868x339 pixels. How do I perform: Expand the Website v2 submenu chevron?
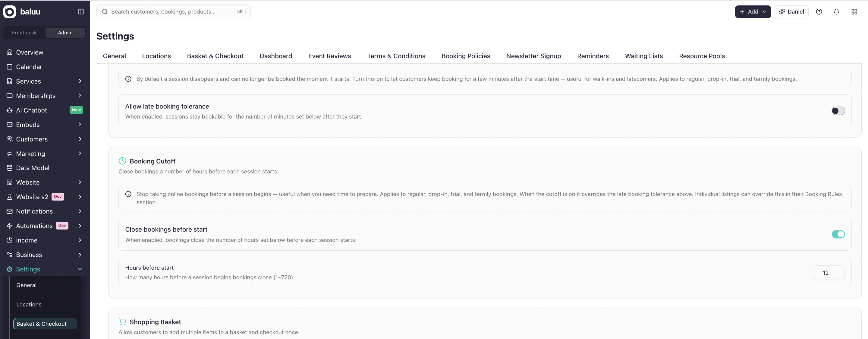click(x=80, y=197)
